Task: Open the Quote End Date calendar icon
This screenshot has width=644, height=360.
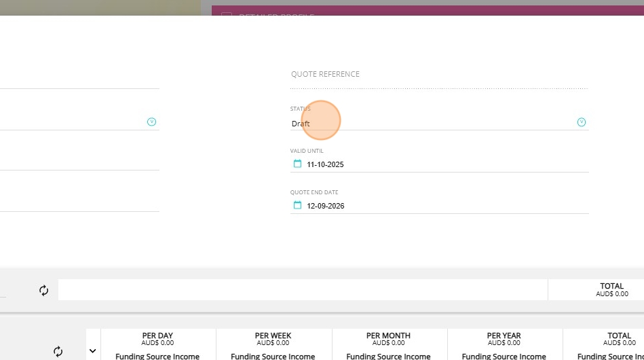Action: coord(297,205)
